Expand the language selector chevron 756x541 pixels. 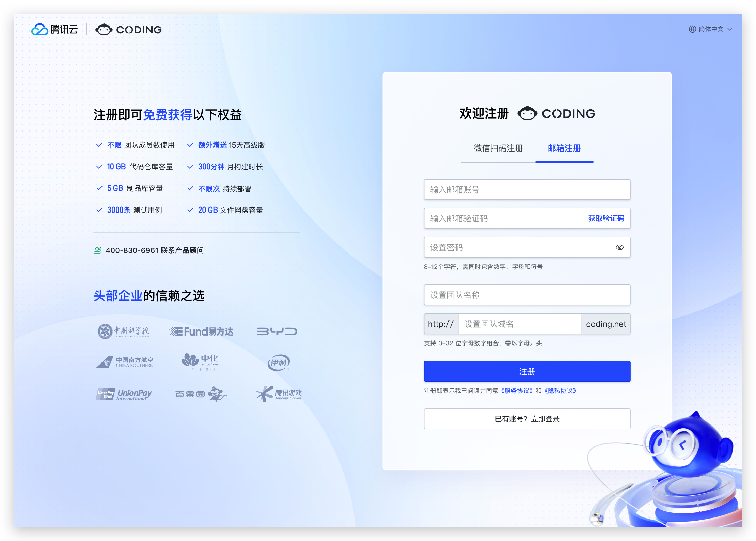pos(730,29)
